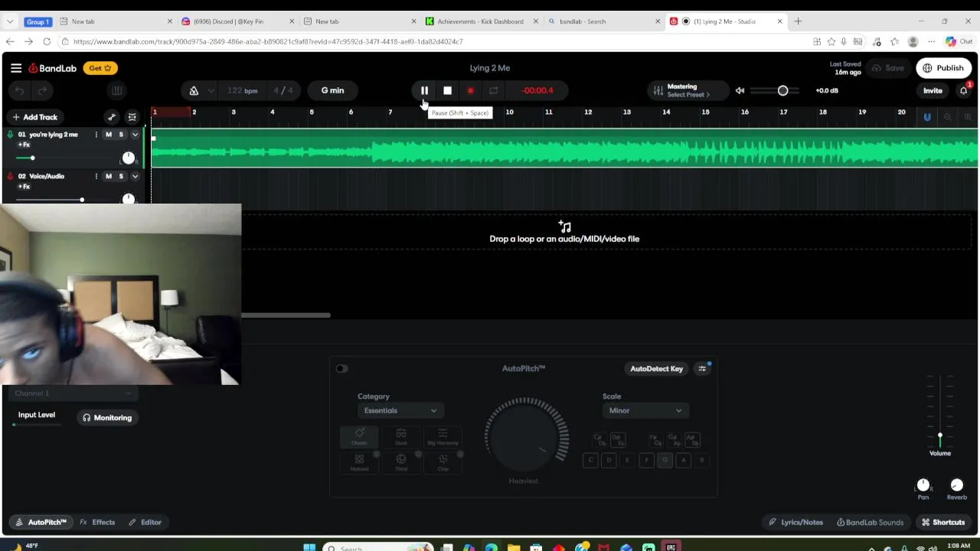Expand the metronome options dropdown
This screenshot has width=980, height=551.
click(211, 90)
